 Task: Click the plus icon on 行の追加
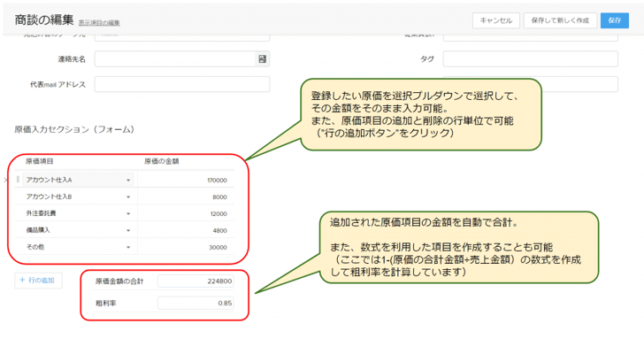(23, 281)
